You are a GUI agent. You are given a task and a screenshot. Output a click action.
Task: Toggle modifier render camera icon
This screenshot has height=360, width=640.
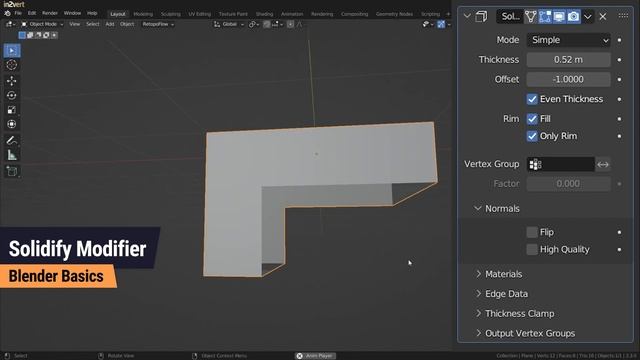click(573, 17)
